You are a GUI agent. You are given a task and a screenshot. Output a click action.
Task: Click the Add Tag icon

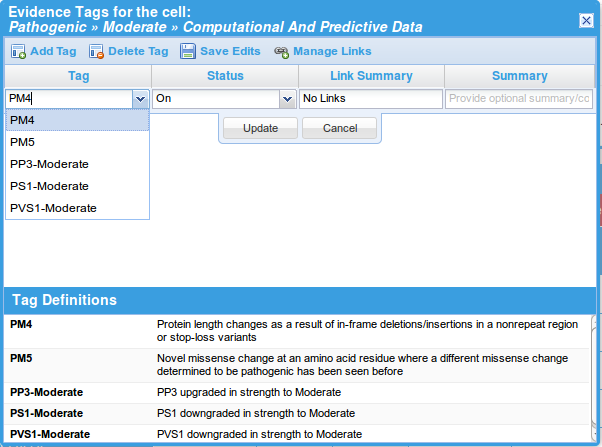(19, 51)
